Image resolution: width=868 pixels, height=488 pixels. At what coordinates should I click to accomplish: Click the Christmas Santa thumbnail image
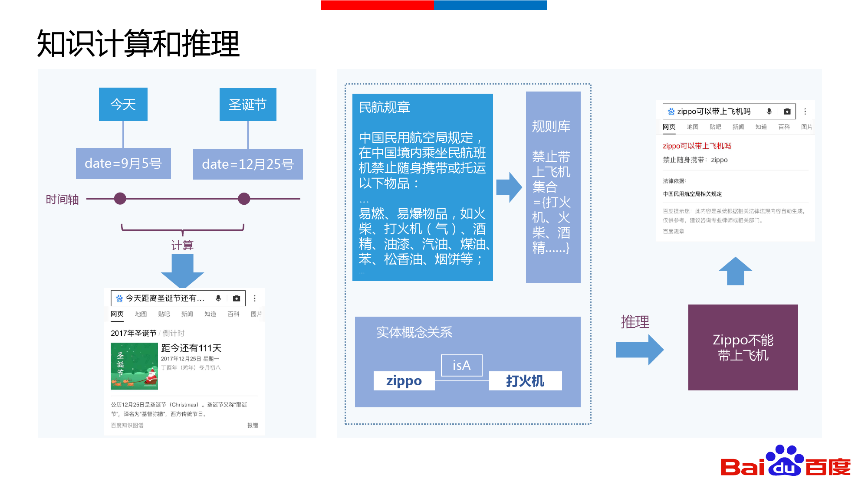[134, 366]
